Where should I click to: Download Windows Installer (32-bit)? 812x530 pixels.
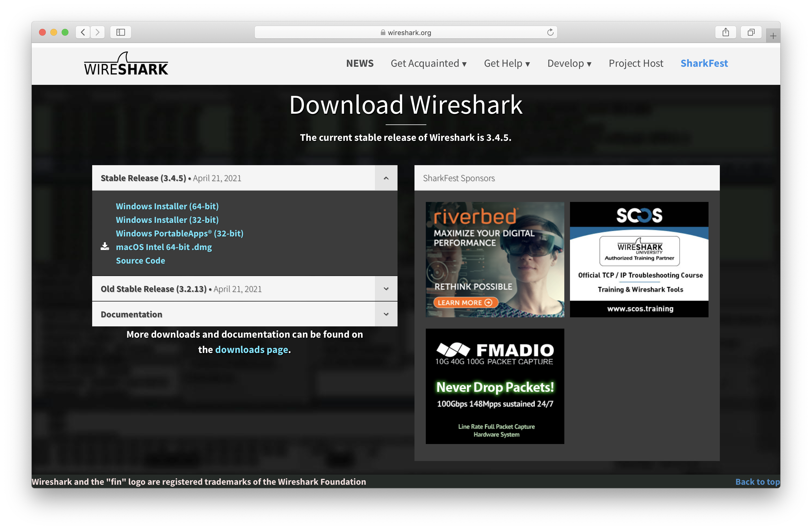click(x=167, y=220)
